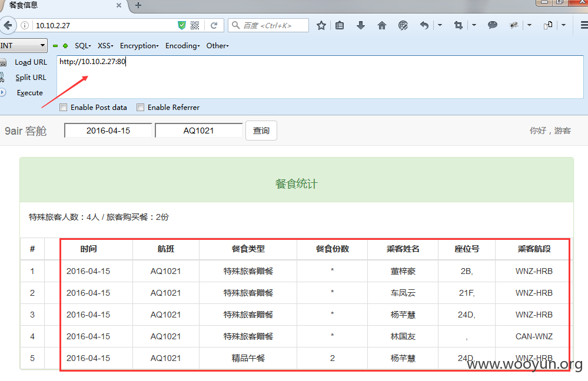Click the 时间 column header
The height and width of the screenshot is (381, 588).
[88, 249]
